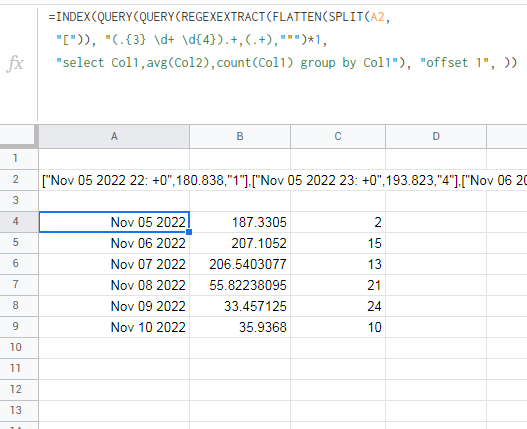Click the fill handle of cell A4
The width and height of the screenshot is (527, 429).
pyautogui.click(x=189, y=232)
